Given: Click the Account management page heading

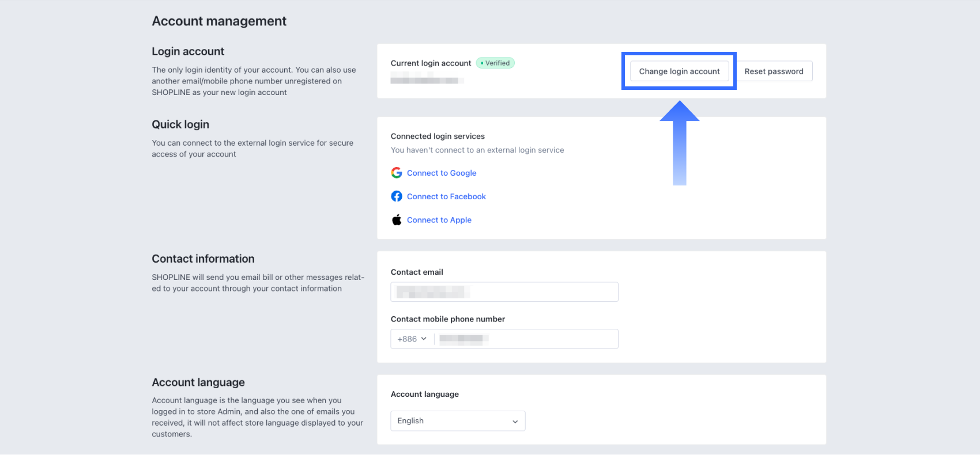Looking at the screenshot, I should pyautogui.click(x=219, y=21).
